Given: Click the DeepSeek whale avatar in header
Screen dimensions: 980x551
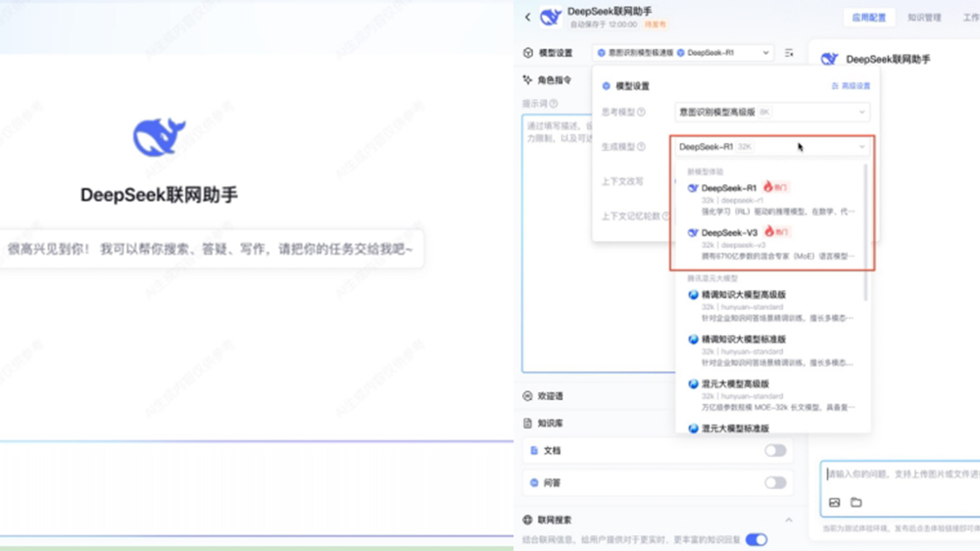Looking at the screenshot, I should (x=551, y=17).
